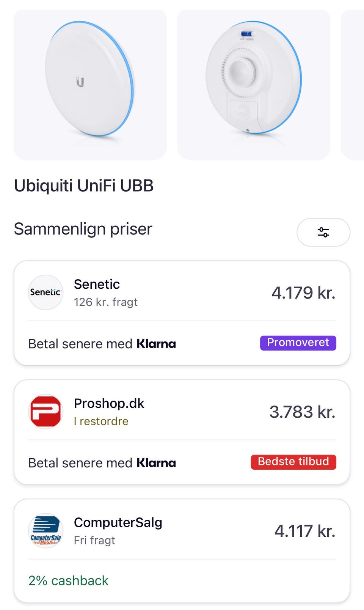Tap the red Bedste tilbud badge

click(293, 462)
